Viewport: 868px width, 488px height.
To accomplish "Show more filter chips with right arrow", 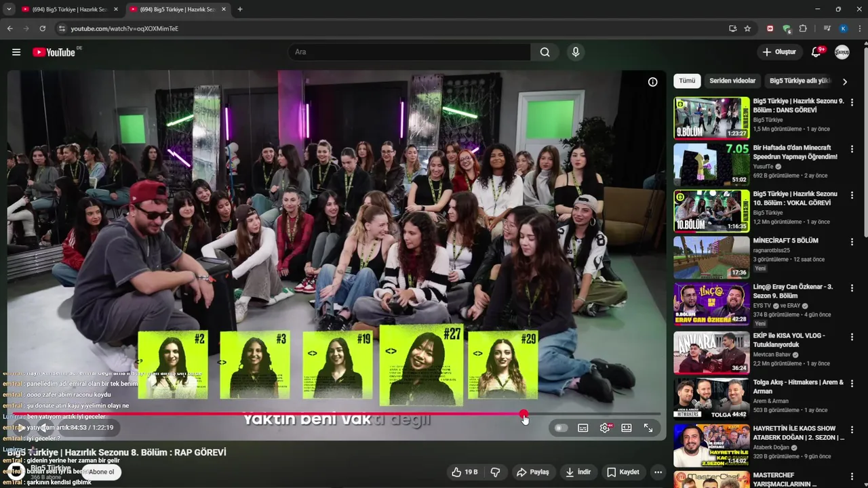I will click(844, 81).
